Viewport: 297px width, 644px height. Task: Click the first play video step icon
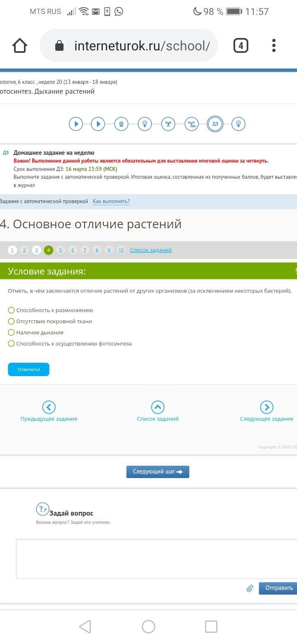(x=76, y=124)
